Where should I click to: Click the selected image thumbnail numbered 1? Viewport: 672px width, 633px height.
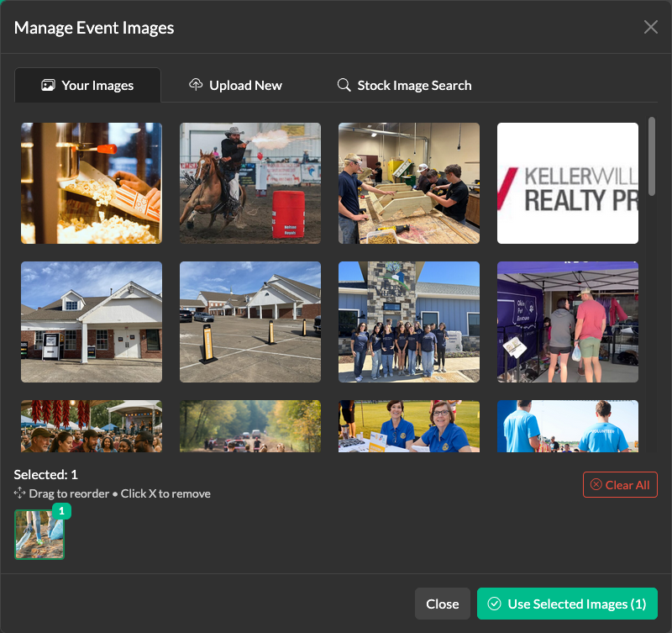(x=39, y=535)
